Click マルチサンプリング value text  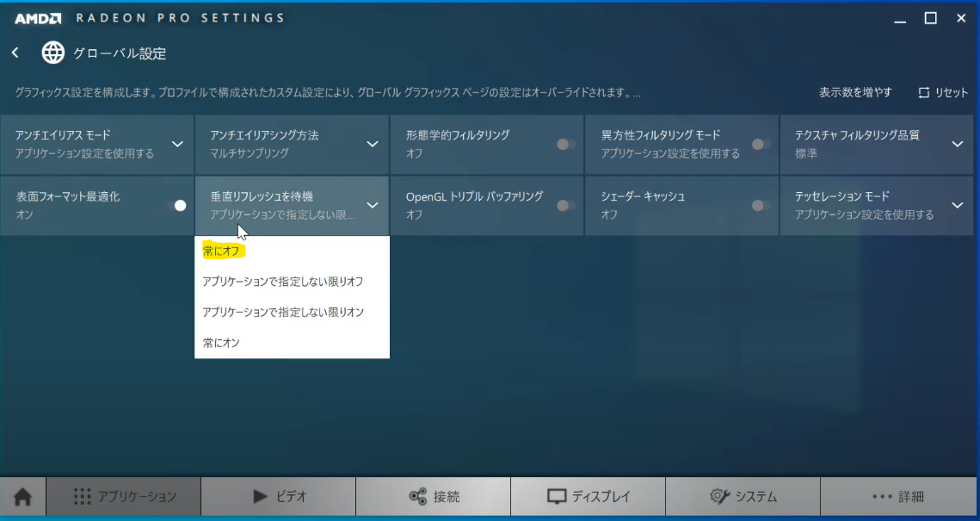click(x=250, y=153)
